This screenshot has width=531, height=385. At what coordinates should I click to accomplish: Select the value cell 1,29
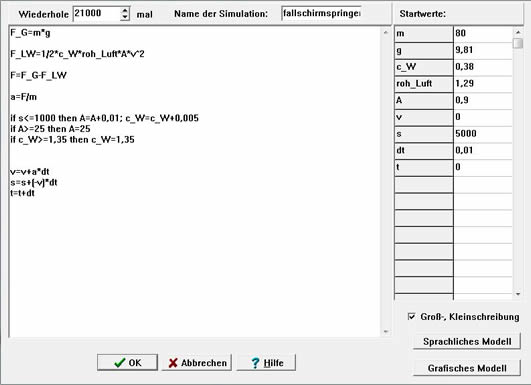pos(483,84)
